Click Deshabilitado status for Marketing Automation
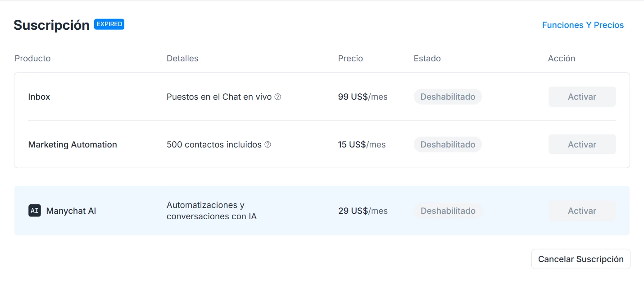The image size is (644, 281). coord(448,144)
